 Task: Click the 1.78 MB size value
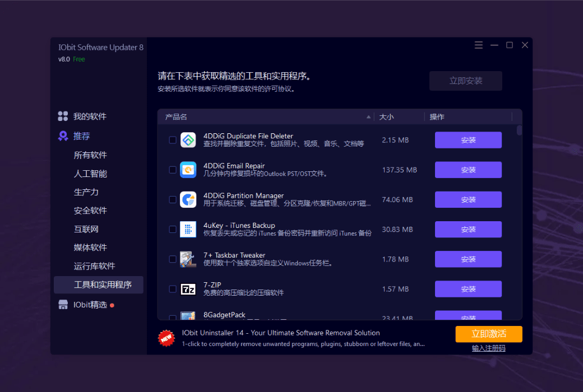pos(395,259)
